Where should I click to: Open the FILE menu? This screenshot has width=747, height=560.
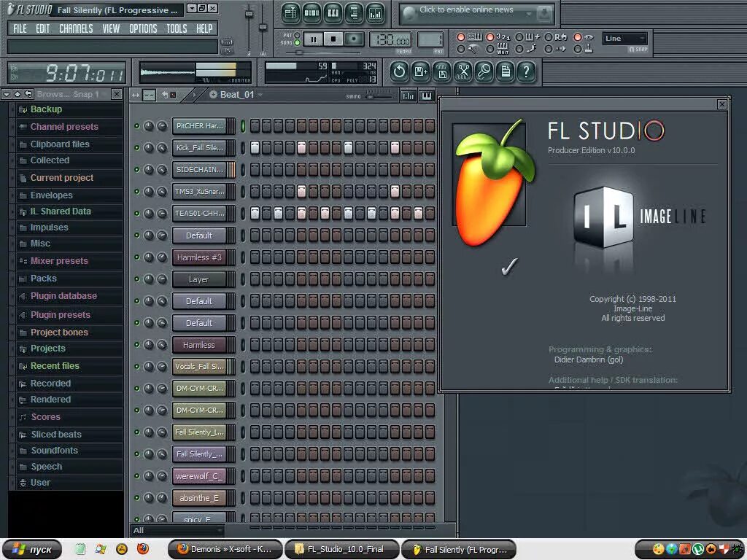tap(20, 28)
